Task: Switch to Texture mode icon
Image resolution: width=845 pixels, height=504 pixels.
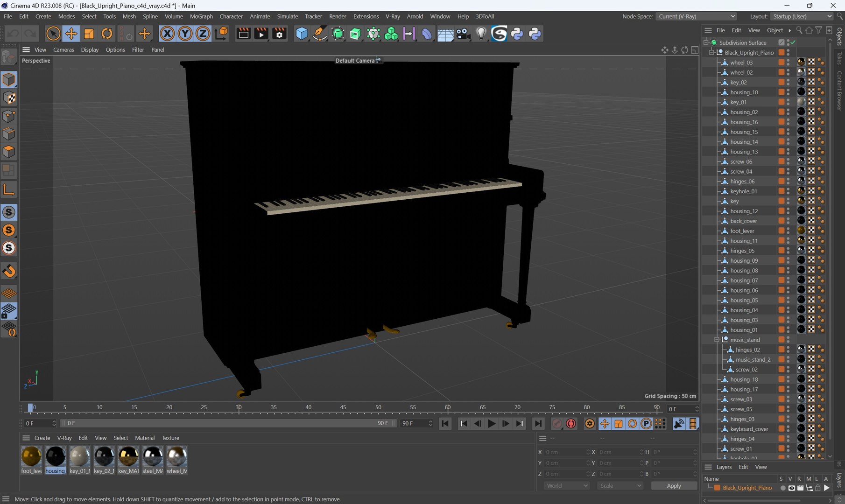Action: (x=9, y=98)
